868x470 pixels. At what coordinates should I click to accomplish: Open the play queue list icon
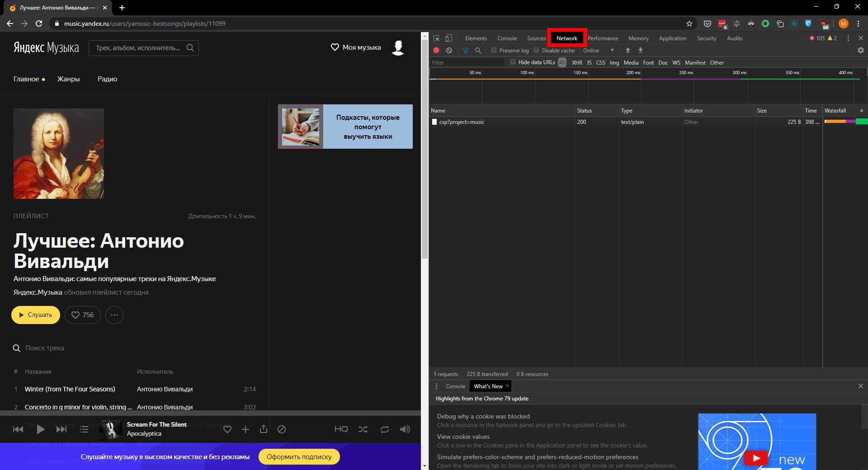click(x=84, y=429)
